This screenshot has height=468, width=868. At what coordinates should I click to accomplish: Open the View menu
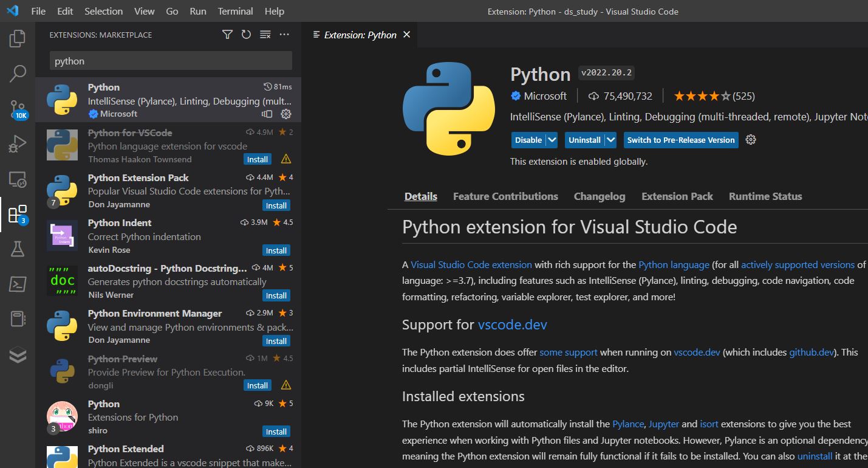coord(144,11)
